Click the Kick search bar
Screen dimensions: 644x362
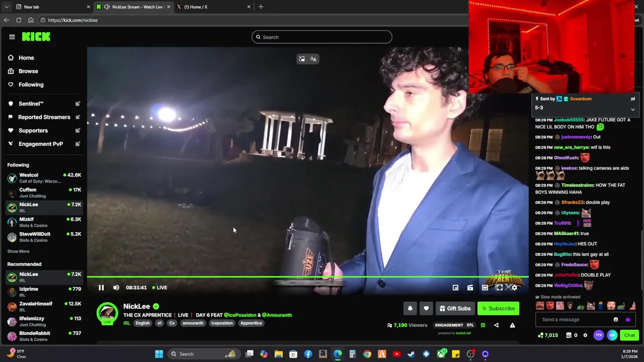coord(322,37)
